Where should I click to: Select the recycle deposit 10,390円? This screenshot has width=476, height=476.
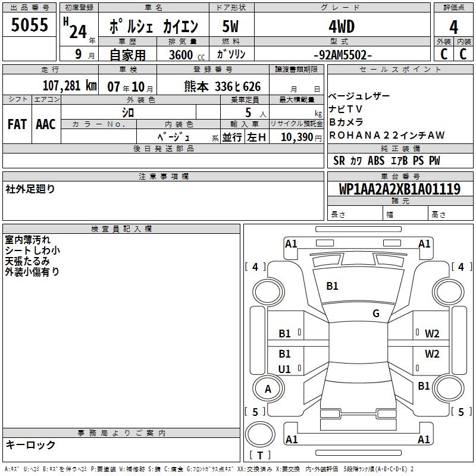tap(301, 137)
